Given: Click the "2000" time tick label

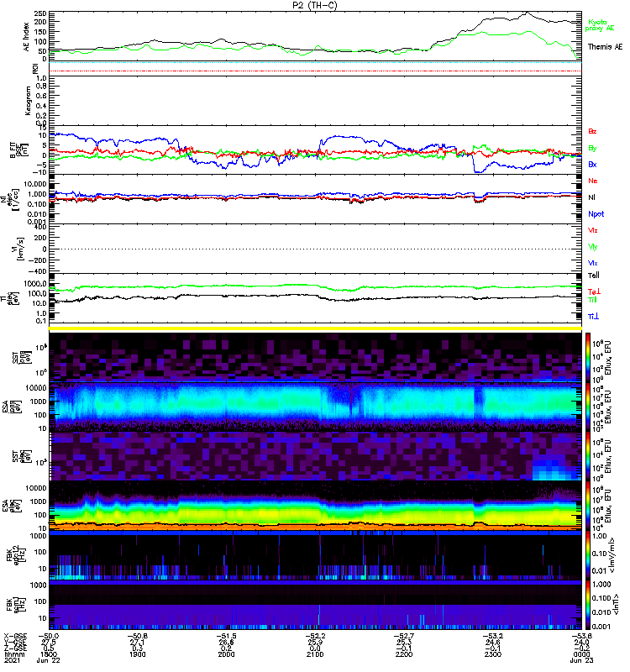Looking at the screenshot, I should (x=226, y=654).
